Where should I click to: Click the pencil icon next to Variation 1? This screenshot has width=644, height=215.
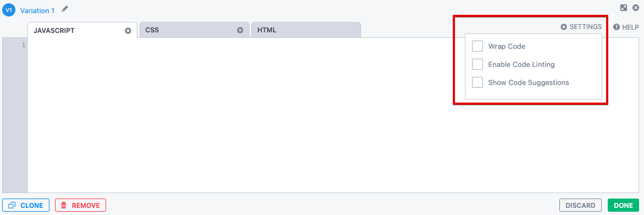[64, 9]
